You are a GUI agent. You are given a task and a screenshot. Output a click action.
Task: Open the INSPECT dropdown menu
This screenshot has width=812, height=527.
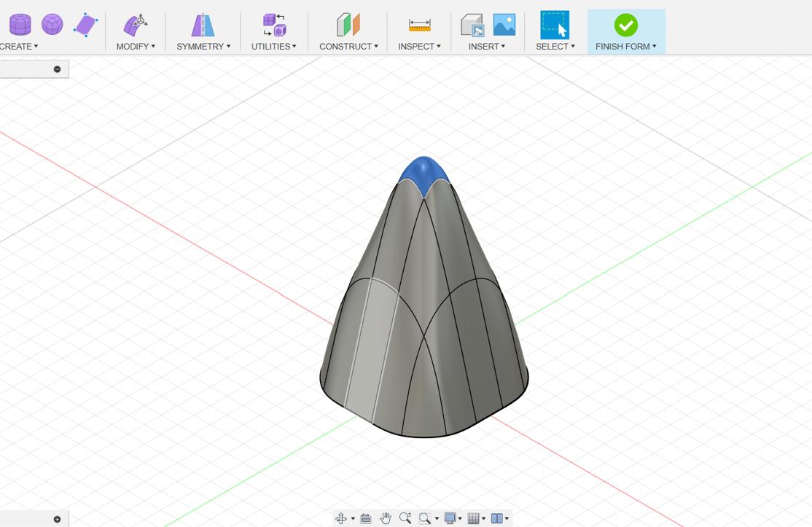pyautogui.click(x=419, y=47)
